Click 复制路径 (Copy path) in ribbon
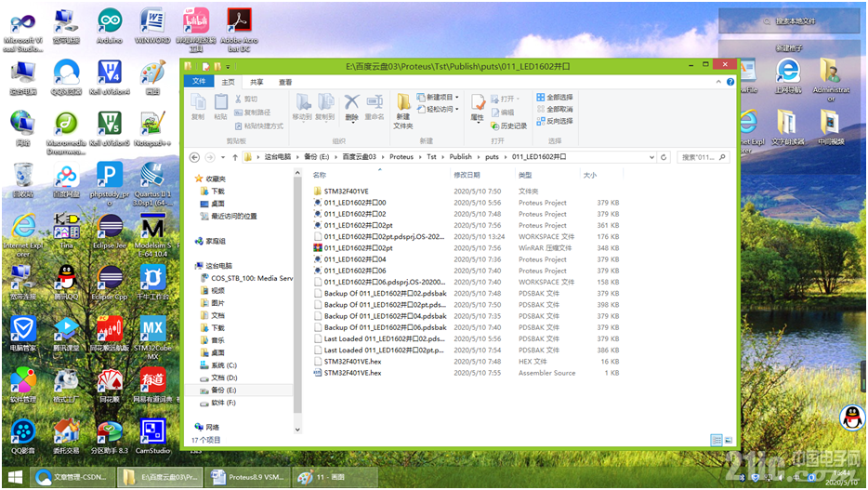Screen dimensions: 868x490 click(x=253, y=113)
